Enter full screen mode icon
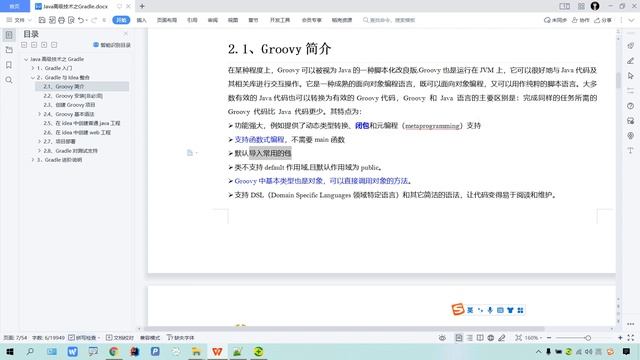Screen dimensions: 640x360 631,338
